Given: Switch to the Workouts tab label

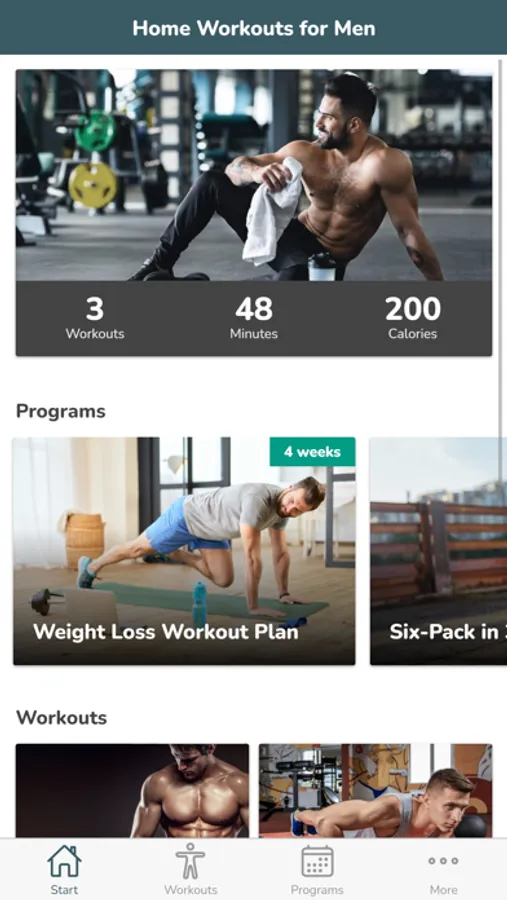Looking at the screenshot, I should pos(191,890).
